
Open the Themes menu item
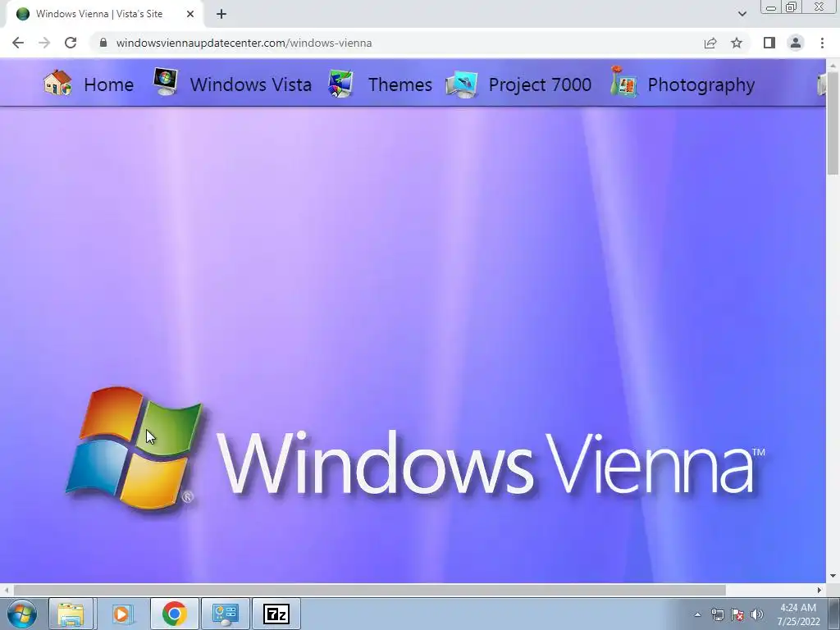400,84
